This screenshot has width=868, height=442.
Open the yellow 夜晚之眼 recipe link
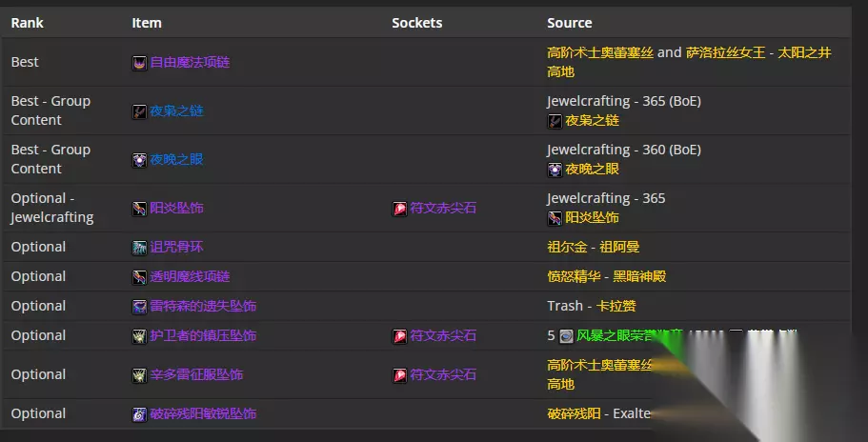592,169
